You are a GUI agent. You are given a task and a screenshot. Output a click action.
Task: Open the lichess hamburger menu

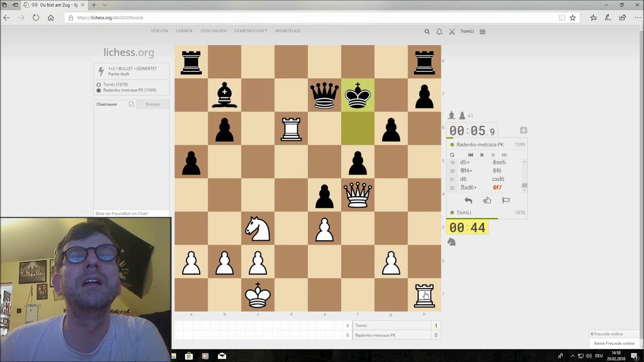click(482, 31)
